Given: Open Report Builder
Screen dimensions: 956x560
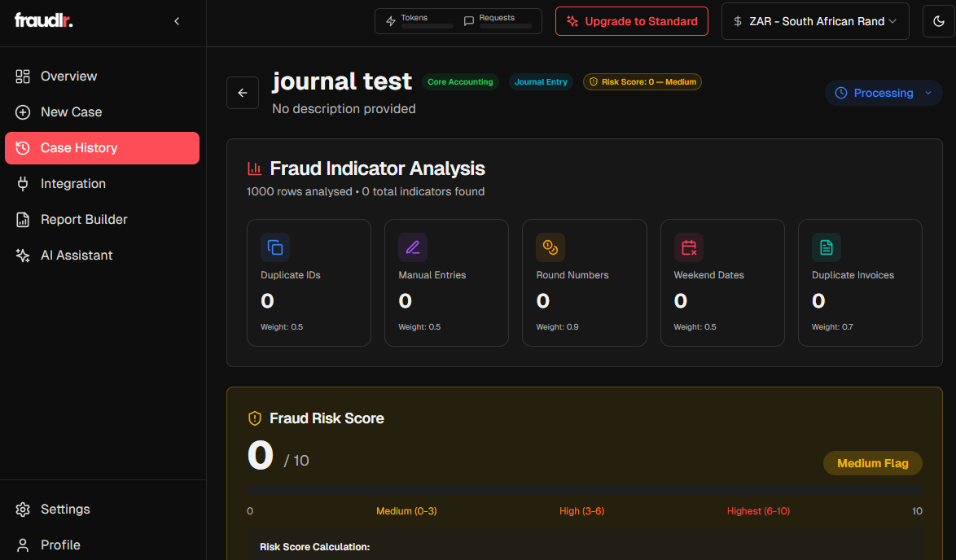Looking at the screenshot, I should [x=102, y=220].
